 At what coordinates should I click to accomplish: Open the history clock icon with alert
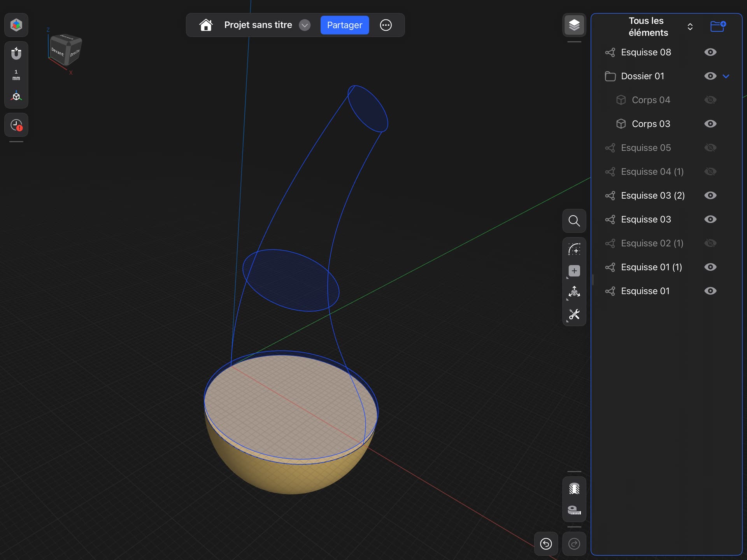click(16, 125)
